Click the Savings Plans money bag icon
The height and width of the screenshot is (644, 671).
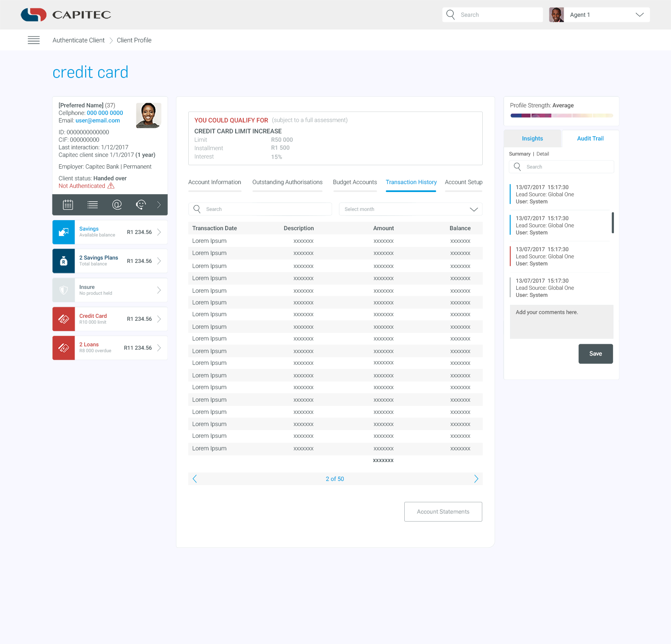[x=64, y=261]
